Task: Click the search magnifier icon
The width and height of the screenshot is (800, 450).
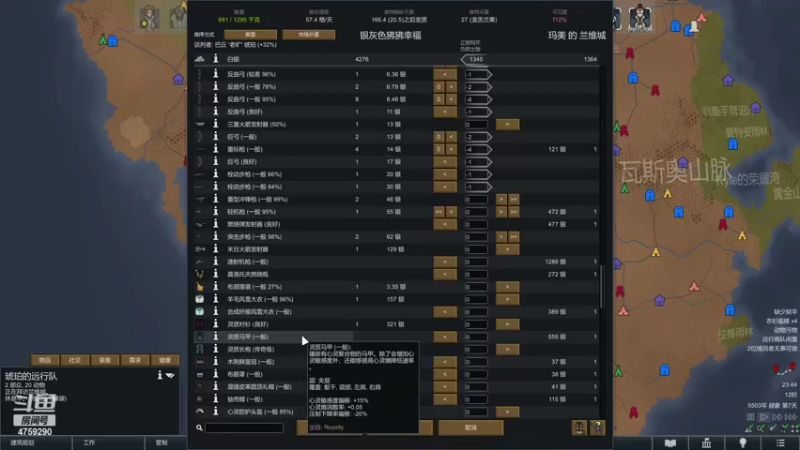Action: (199, 428)
